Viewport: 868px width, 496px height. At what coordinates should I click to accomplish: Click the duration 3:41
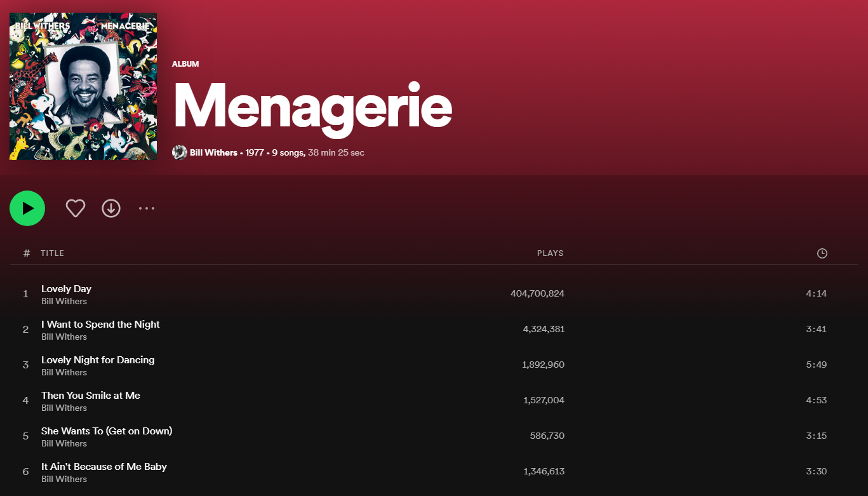click(x=817, y=330)
